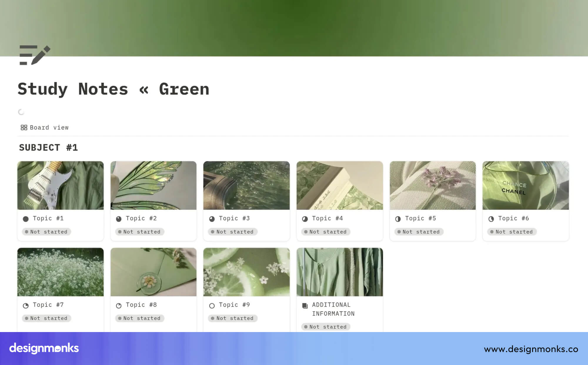Visit the www.designmonks.co link
Screen dimensions: 588x365
tap(531, 349)
